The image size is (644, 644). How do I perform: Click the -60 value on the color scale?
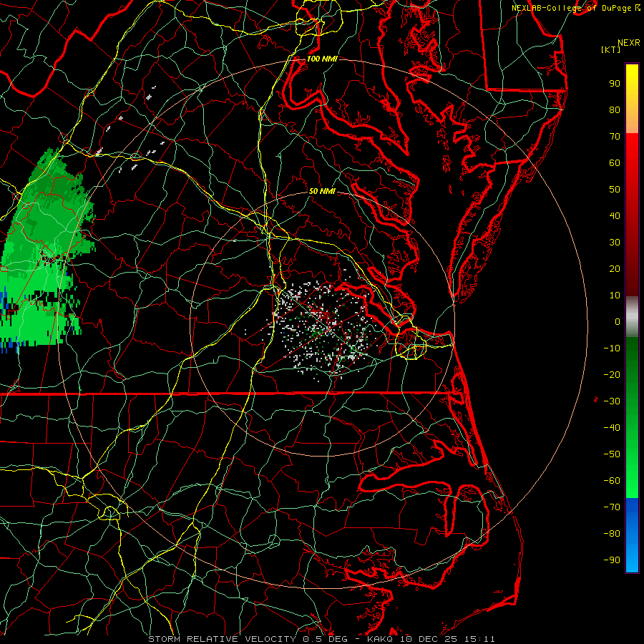(x=612, y=481)
